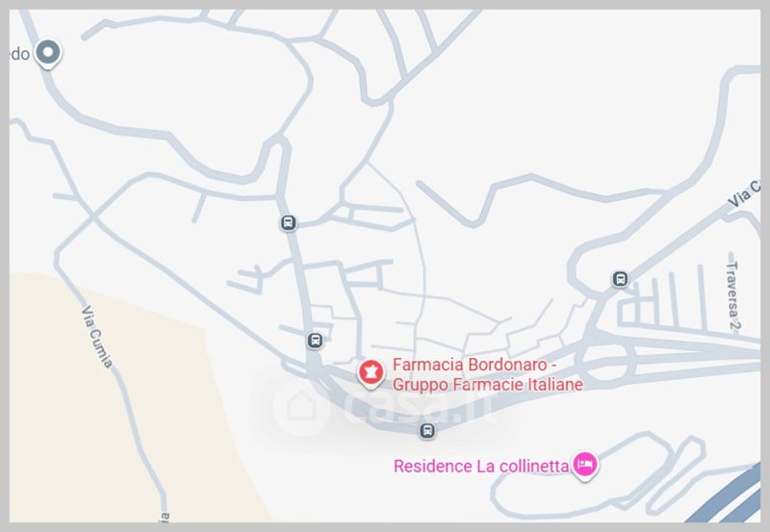Screen dimensions: 770x532
Task: Click the partial "Via C" street label
Action: 744,194
